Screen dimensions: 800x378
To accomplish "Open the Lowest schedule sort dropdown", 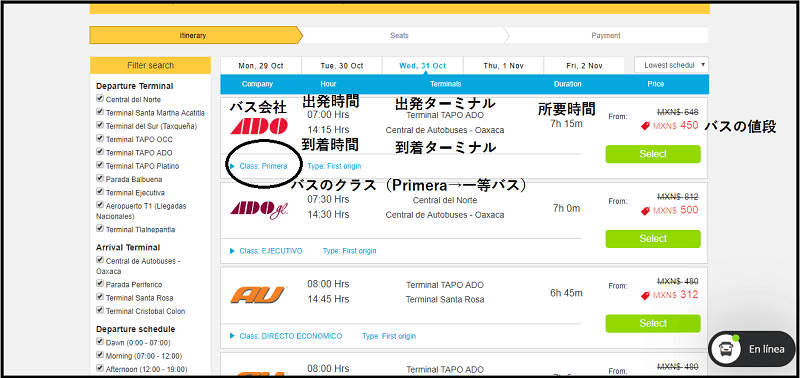I will (x=671, y=65).
